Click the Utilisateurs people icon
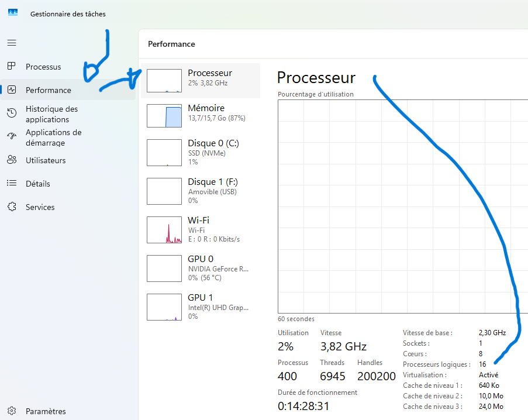The height and width of the screenshot is (420, 528). tap(12, 160)
